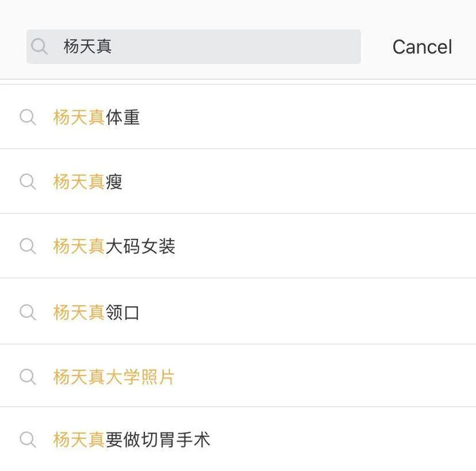Screen dimensions: 476x471
Task: Tap the search icon beside 杨天真大码女装
Action: pos(28,246)
